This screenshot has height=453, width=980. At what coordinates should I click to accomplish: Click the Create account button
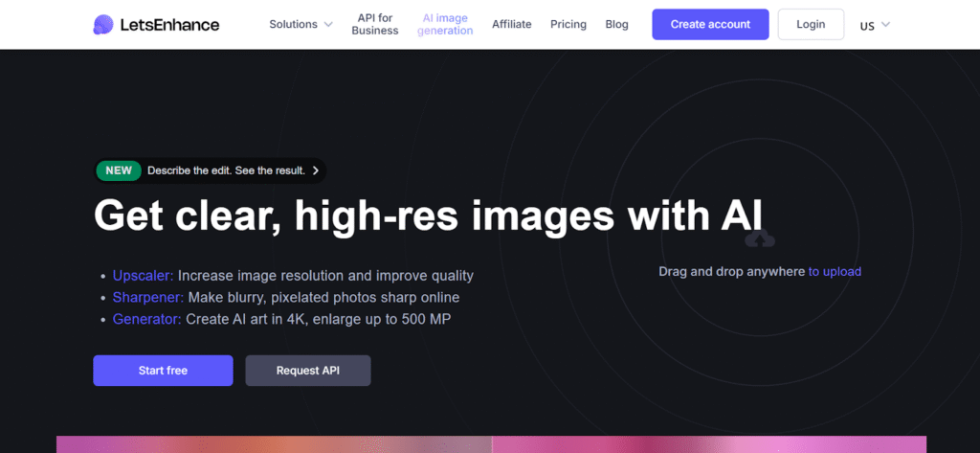coord(711,24)
